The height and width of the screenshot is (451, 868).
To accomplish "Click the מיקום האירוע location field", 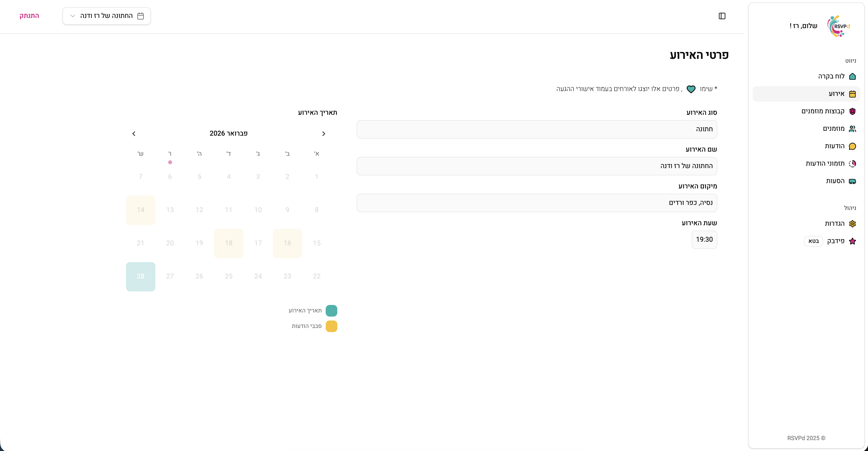I will 537,203.
